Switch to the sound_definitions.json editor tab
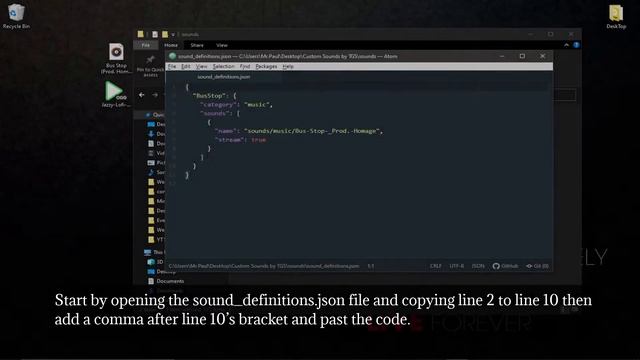 pyautogui.click(x=224, y=77)
